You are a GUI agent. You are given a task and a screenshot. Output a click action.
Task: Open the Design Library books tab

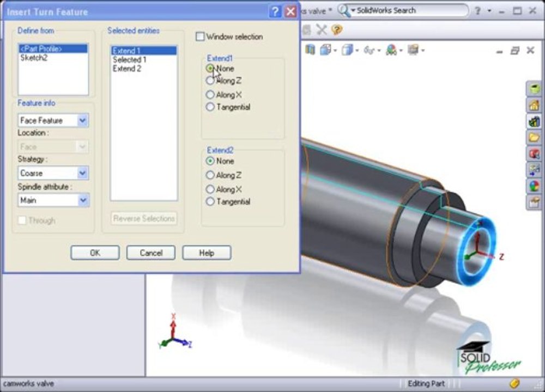534,121
